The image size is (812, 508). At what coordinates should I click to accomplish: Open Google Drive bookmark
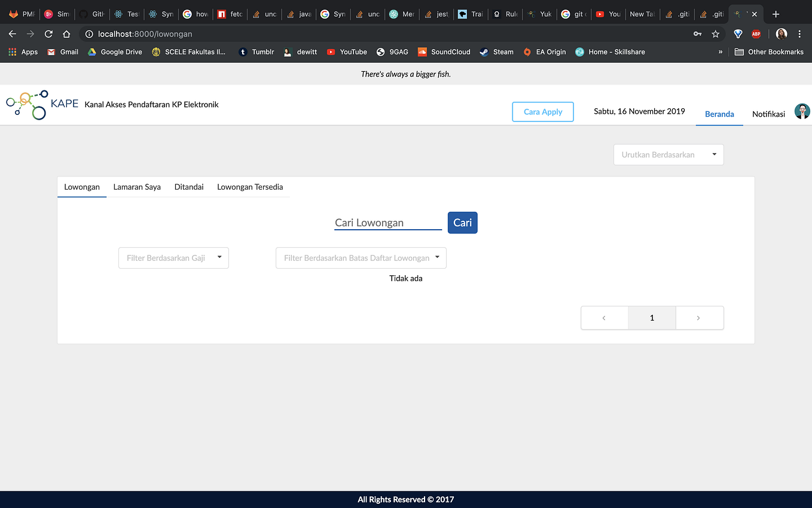115,52
